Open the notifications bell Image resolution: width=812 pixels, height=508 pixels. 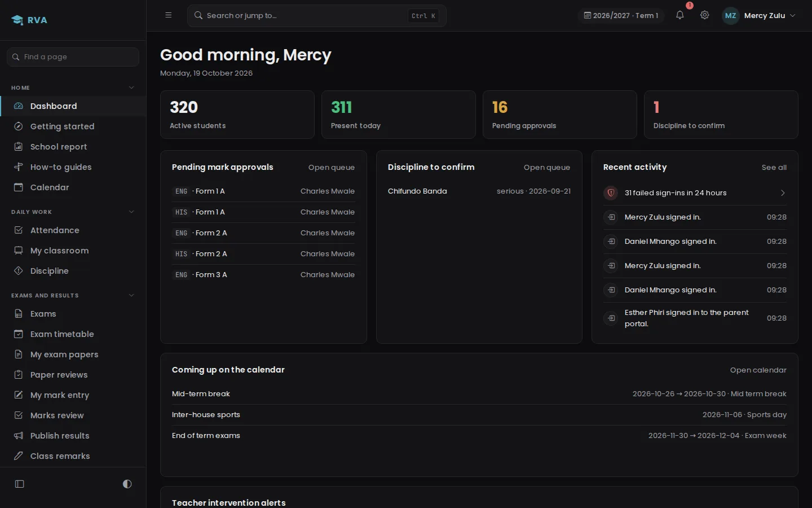(680, 16)
